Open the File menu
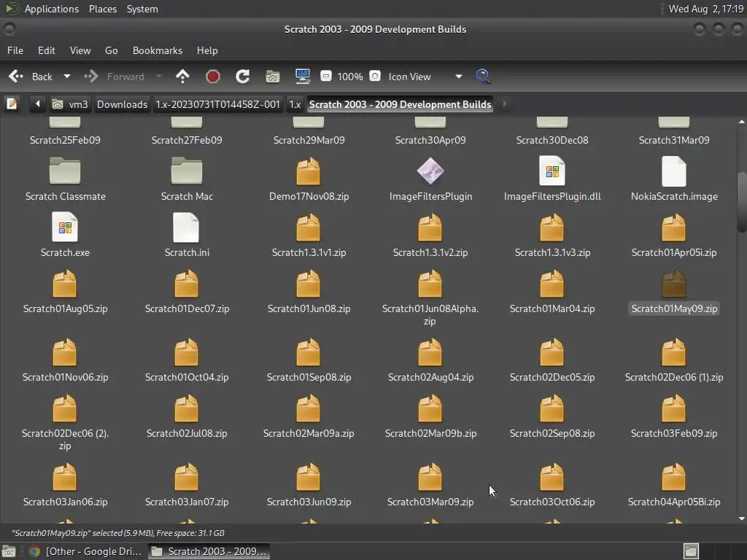The width and height of the screenshot is (747, 560). click(x=15, y=50)
